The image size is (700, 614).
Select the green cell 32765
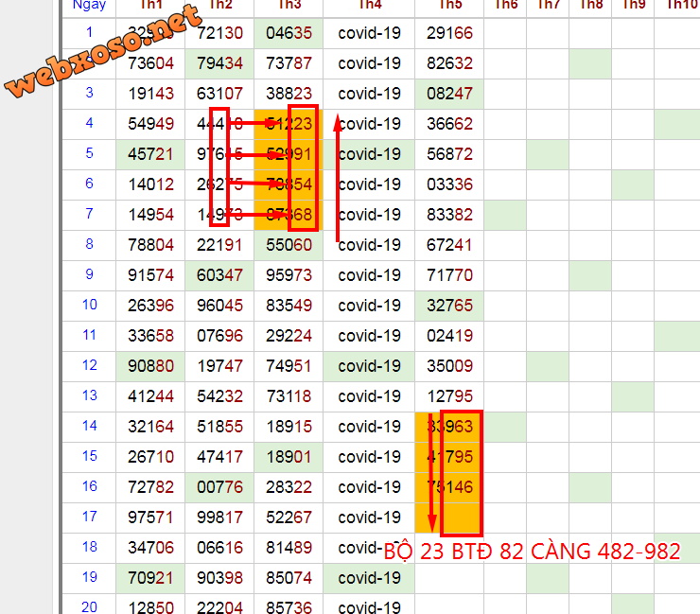click(x=450, y=306)
